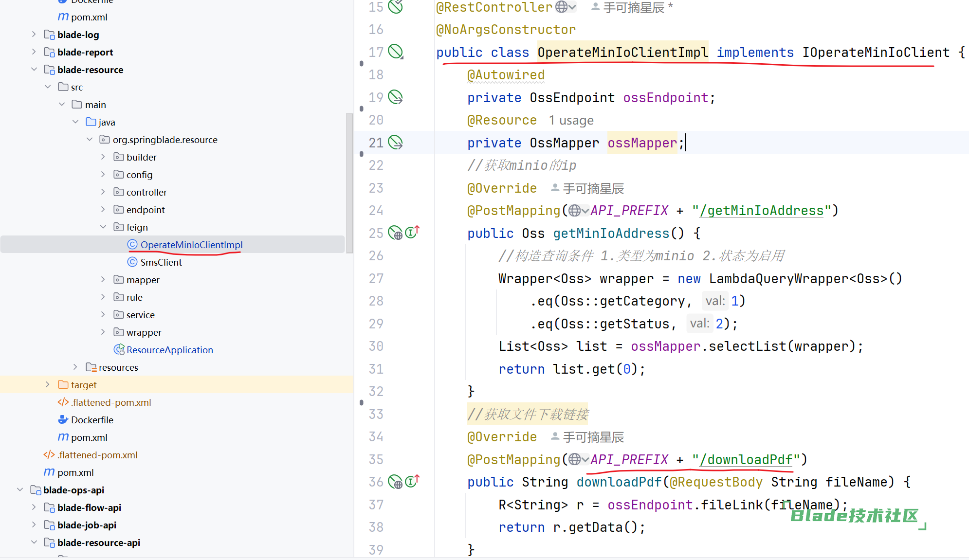Select the endpoint package
969x560 pixels.
(x=146, y=210)
